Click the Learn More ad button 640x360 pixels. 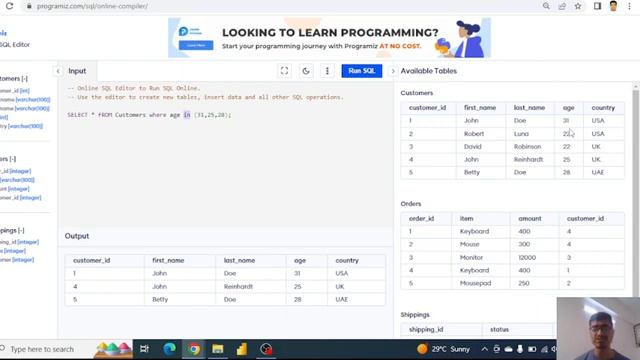tap(196, 45)
